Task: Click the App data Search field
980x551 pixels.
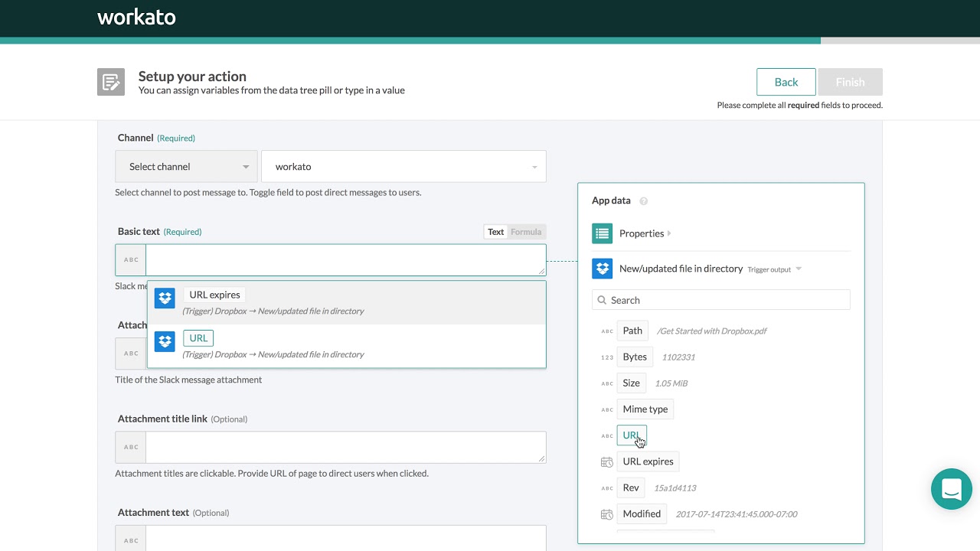Action: click(x=721, y=300)
